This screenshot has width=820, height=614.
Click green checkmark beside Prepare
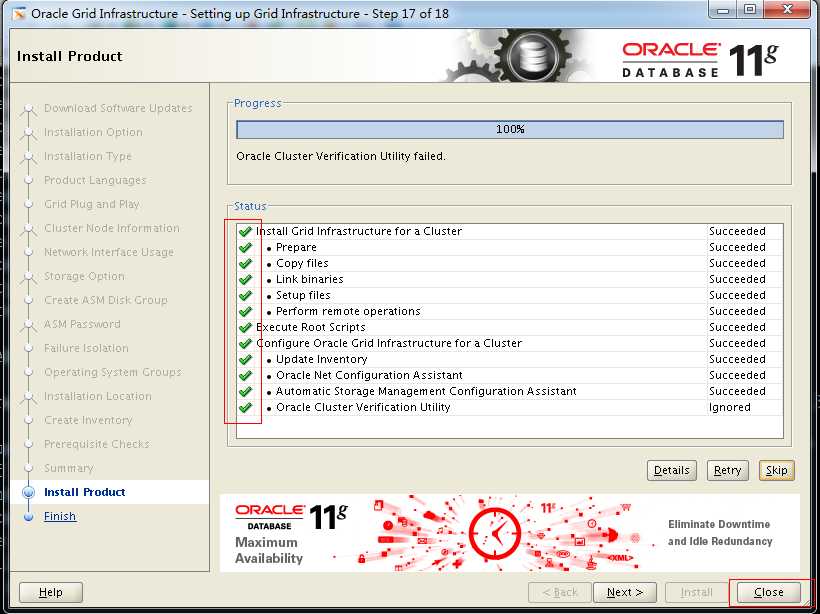245,247
